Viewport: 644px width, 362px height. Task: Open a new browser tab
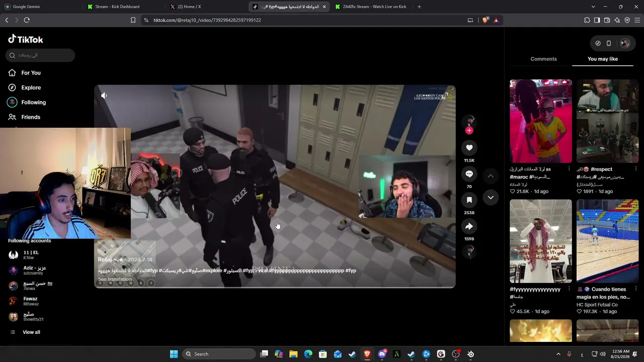[419, 7]
